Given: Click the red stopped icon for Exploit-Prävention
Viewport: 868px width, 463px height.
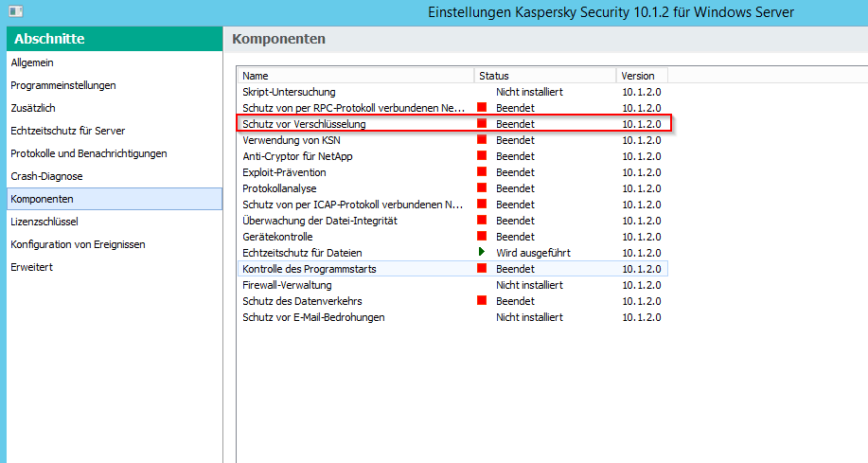Looking at the screenshot, I should [x=482, y=171].
